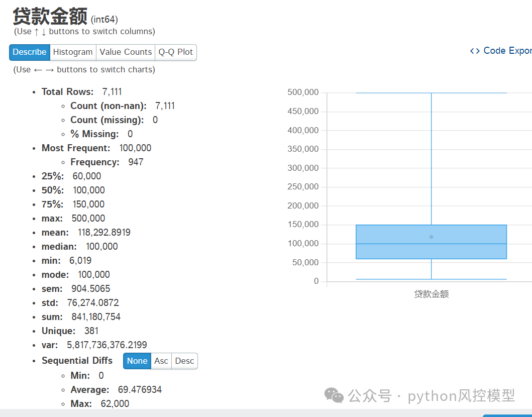
Task: Click the mean dot in the box plot
Action: coord(431,237)
